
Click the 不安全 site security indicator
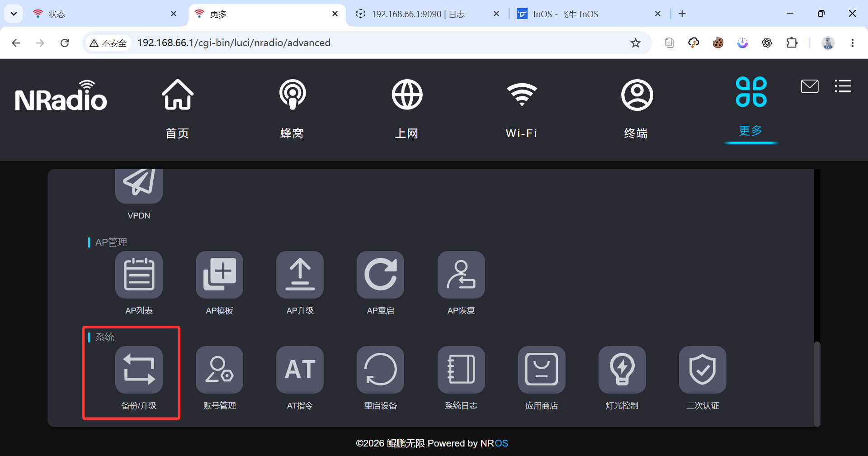[x=108, y=43]
